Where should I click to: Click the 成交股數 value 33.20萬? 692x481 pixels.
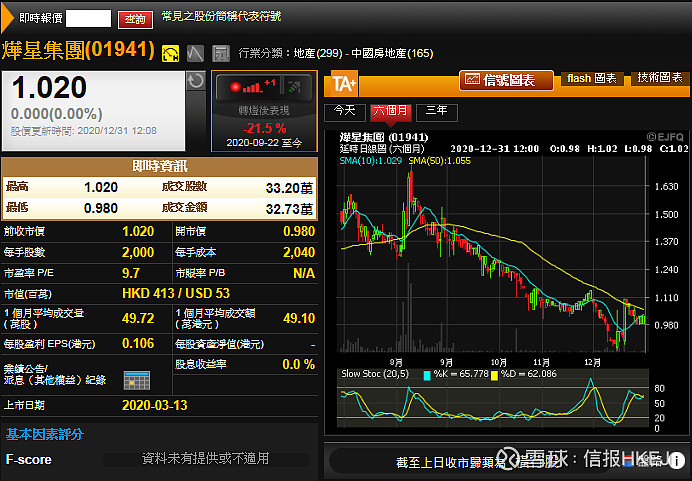point(289,188)
